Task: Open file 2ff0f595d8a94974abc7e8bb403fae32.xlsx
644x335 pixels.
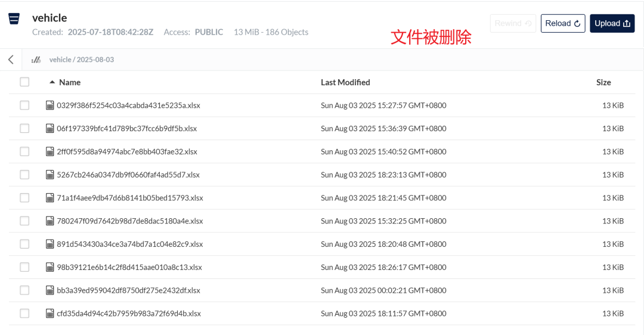Action: [127, 151]
